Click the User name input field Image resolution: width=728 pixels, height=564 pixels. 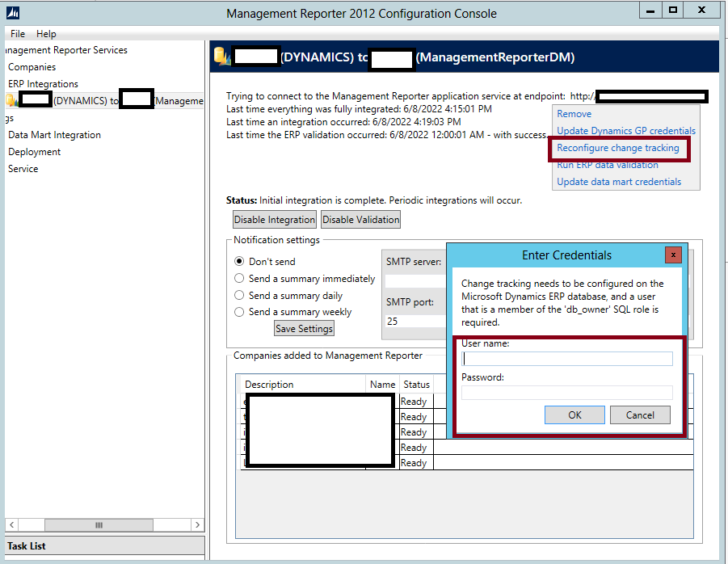567,359
